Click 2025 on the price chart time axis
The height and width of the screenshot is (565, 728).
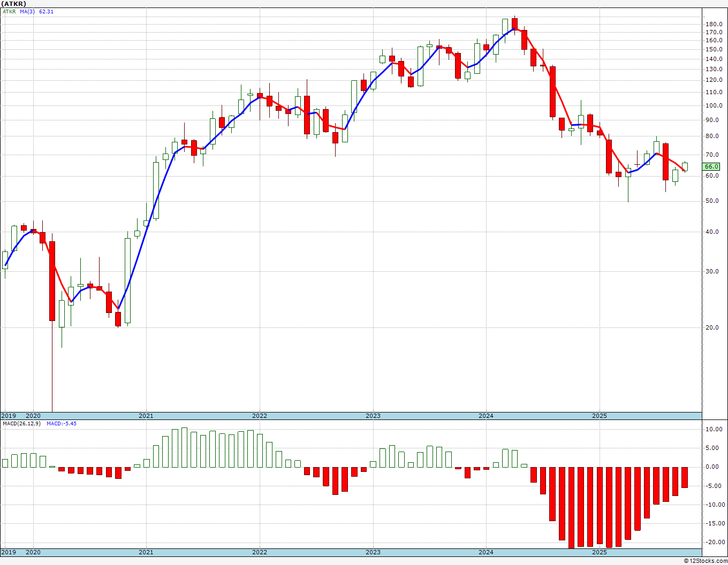click(600, 416)
